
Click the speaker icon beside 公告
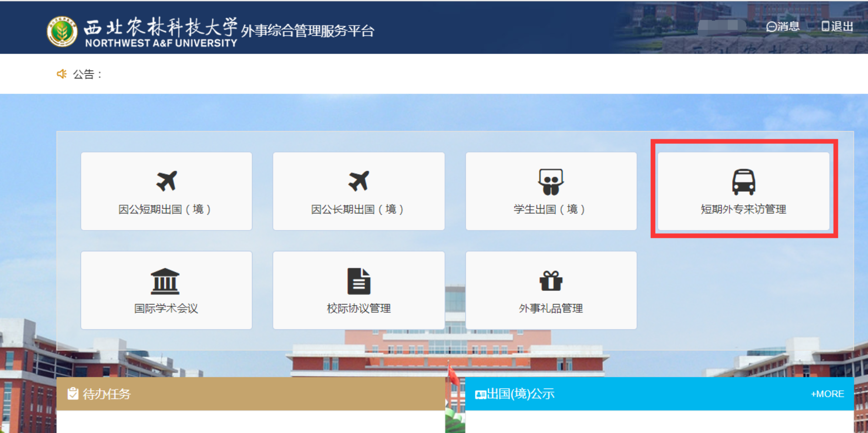click(62, 74)
